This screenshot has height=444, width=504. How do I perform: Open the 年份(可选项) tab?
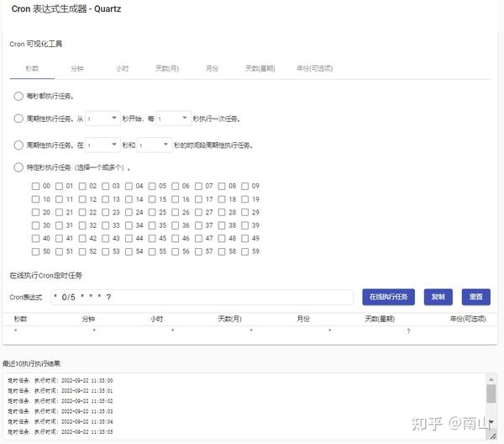314,68
